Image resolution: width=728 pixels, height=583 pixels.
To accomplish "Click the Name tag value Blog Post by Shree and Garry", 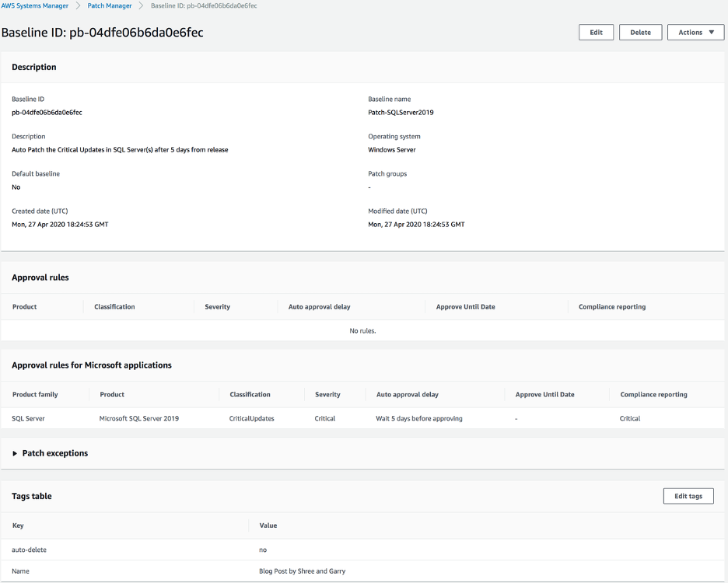I will click(x=303, y=571).
